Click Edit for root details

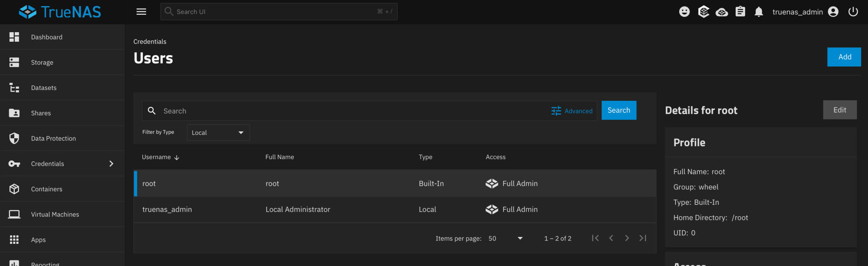pyautogui.click(x=839, y=110)
